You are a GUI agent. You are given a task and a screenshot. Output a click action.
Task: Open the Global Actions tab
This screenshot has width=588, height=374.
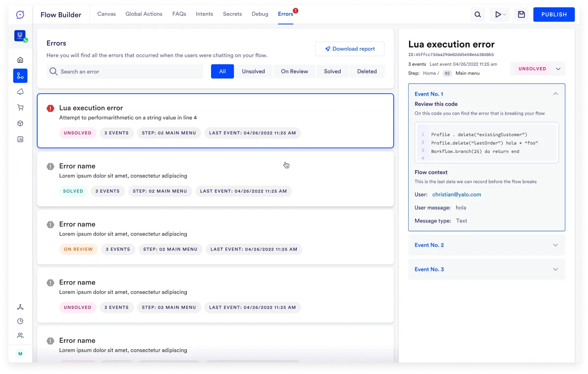coord(144,14)
